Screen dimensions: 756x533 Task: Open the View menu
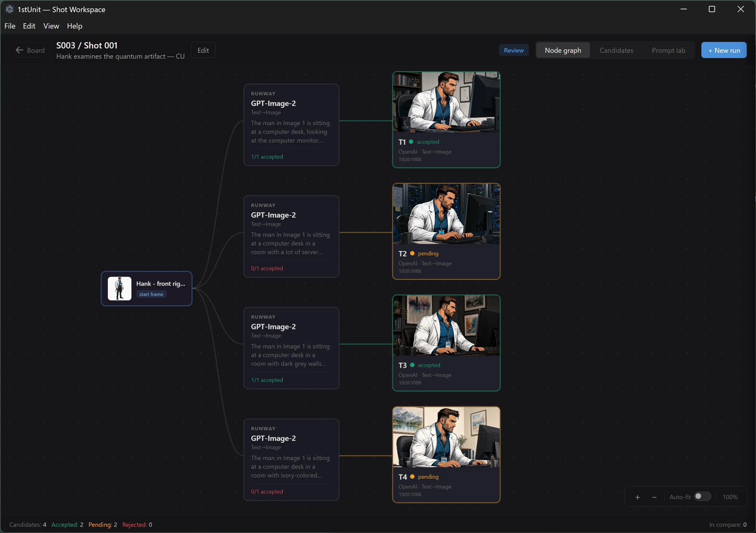(51, 26)
